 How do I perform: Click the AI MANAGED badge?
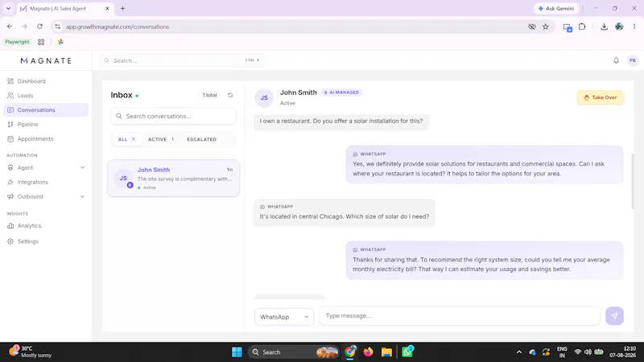pyautogui.click(x=341, y=93)
